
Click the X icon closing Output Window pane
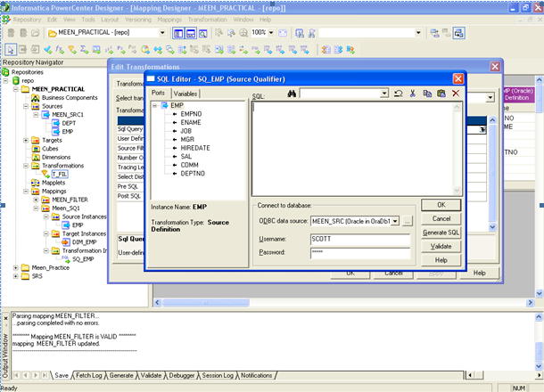[5, 318]
